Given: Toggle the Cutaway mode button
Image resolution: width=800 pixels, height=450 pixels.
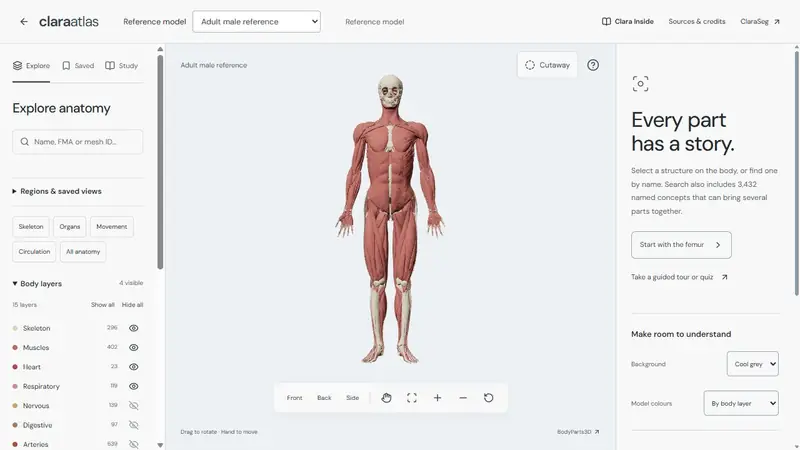Looking at the screenshot, I should pos(547,65).
